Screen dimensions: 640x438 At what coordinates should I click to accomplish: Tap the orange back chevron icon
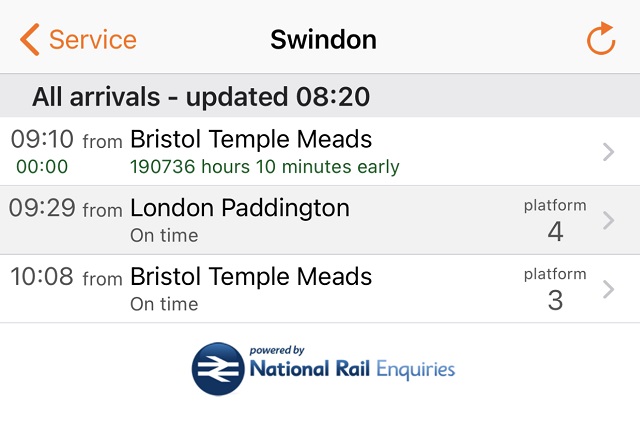click(30, 40)
